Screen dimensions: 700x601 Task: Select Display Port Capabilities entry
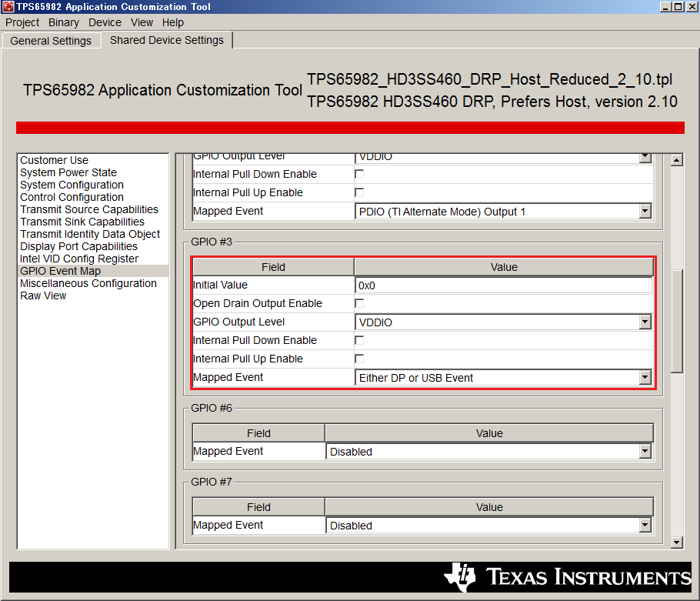pyautogui.click(x=78, y=246)
